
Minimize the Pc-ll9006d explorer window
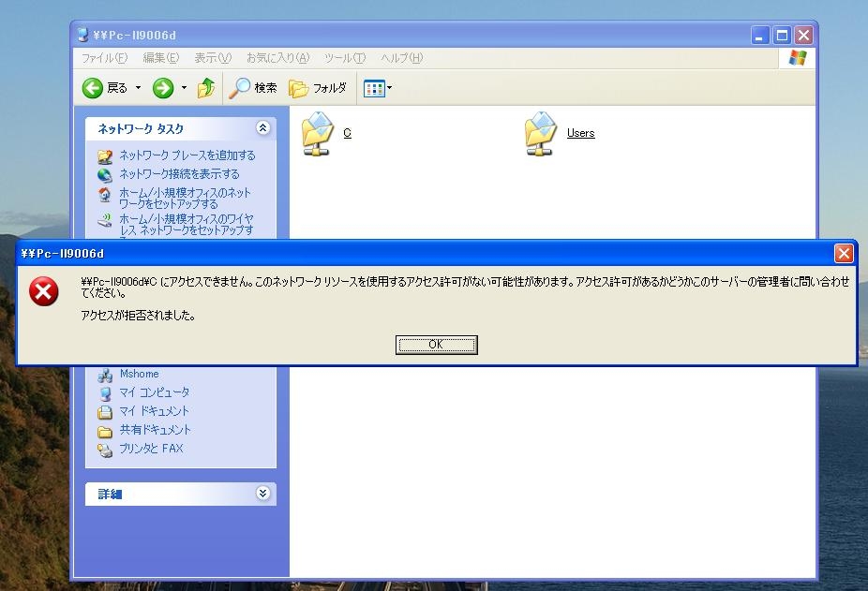click(x=759, y=36)
